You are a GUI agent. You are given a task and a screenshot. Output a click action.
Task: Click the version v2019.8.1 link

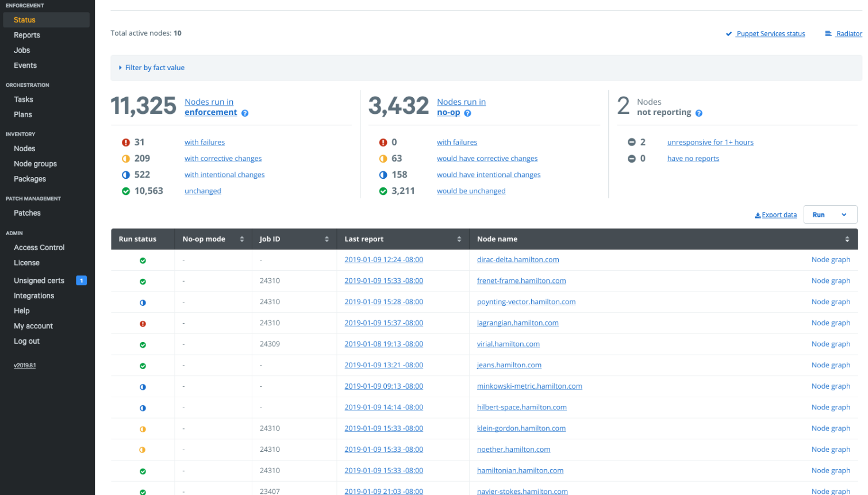coord(25,365)
